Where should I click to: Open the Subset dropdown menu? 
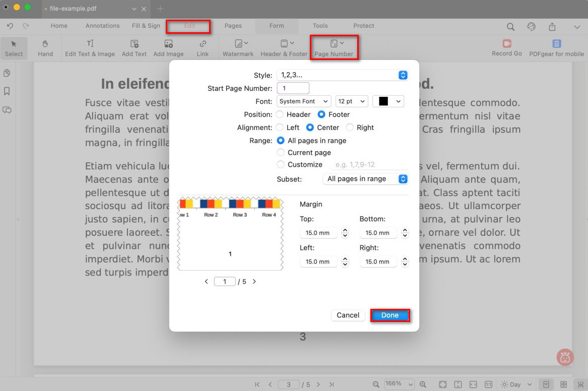coord(365,179)
